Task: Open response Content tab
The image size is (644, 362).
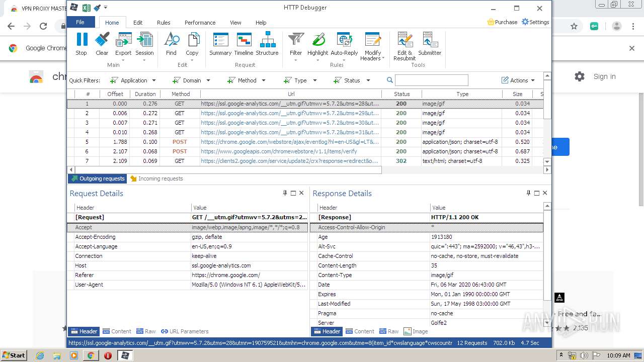Action: tap(360, 331)
